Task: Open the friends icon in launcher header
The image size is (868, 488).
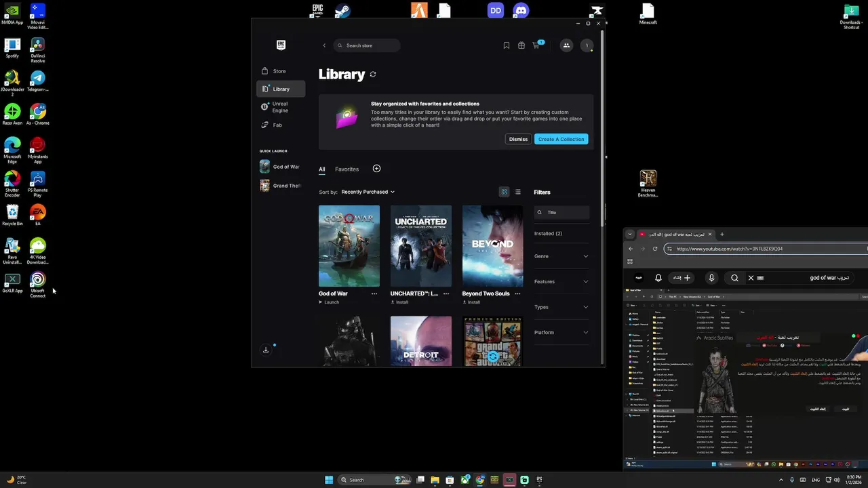Action: click(x=566, y=45)
